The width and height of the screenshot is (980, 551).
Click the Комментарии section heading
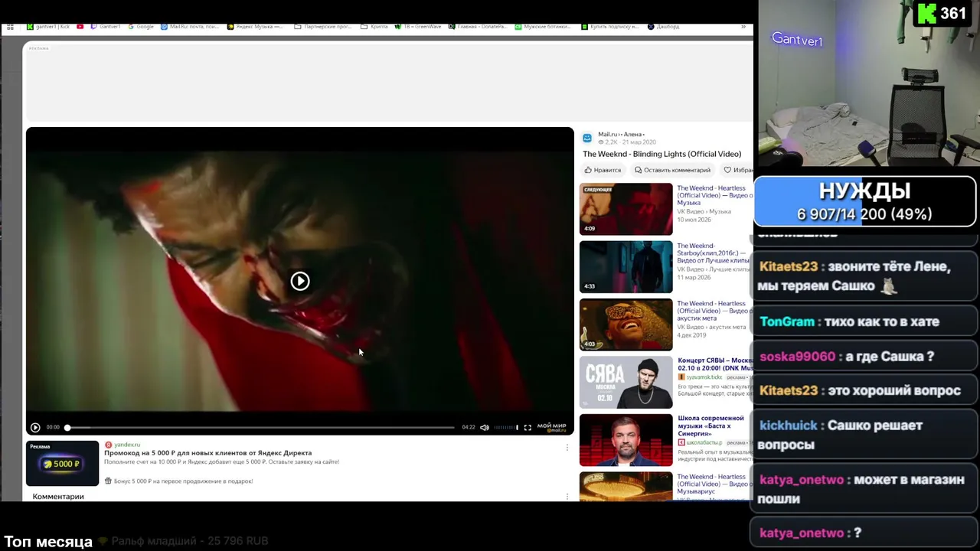tap(58, 497)
